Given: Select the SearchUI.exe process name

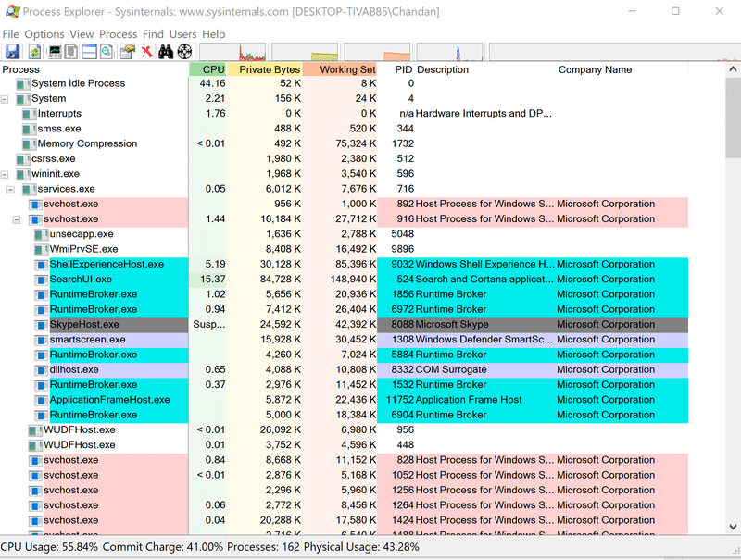Looking at the screenshot, I should 81,280.
